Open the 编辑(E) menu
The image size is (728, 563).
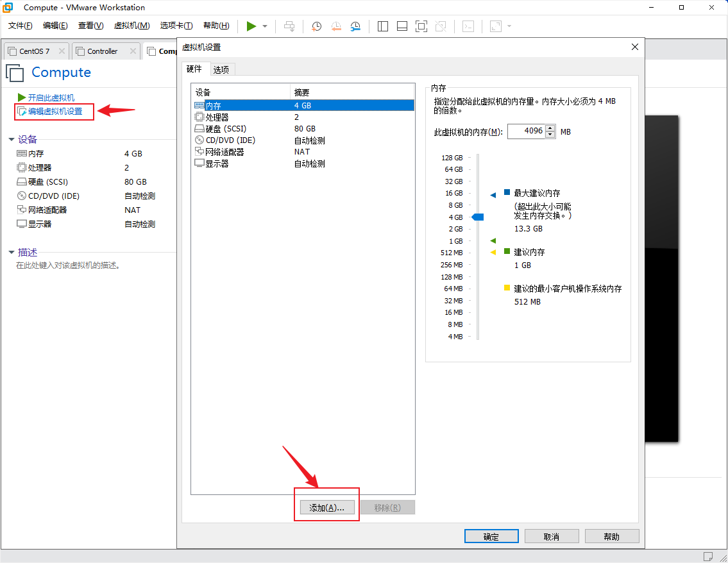click(55, 26)
